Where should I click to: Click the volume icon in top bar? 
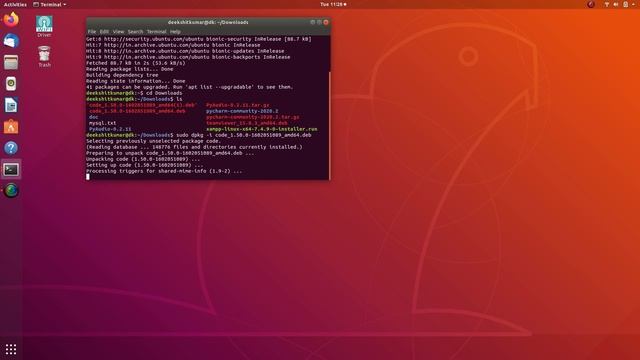616,4
